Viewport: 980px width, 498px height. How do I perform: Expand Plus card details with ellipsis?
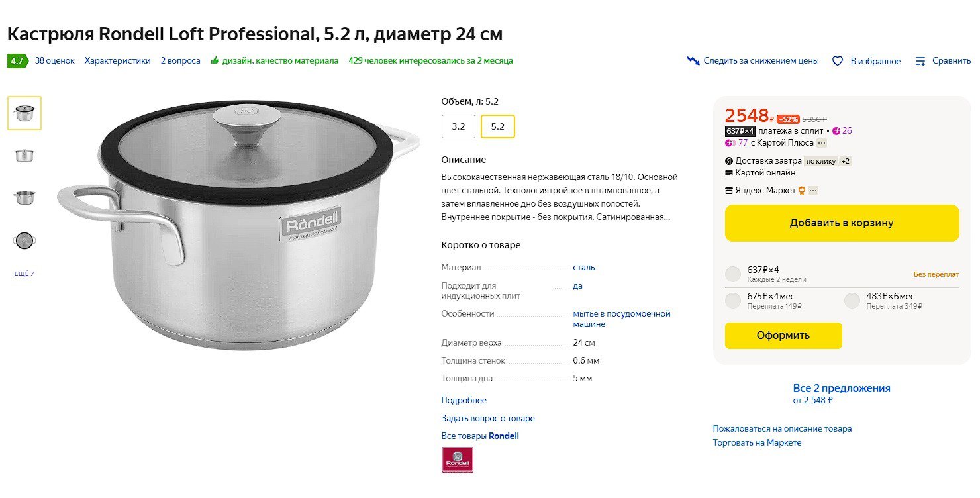pyautogui.click(x=822, y=142)
